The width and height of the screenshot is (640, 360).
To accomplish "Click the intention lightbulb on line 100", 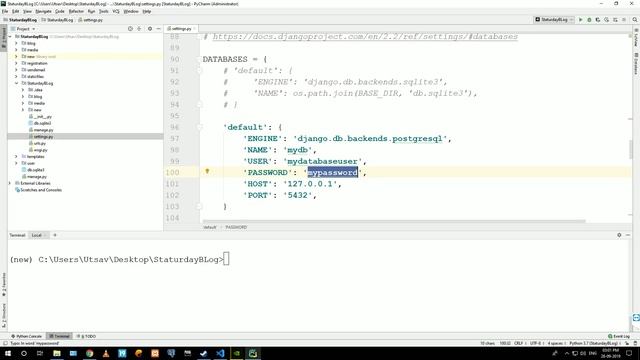I will pyautogui.click(x=207, y=171).
